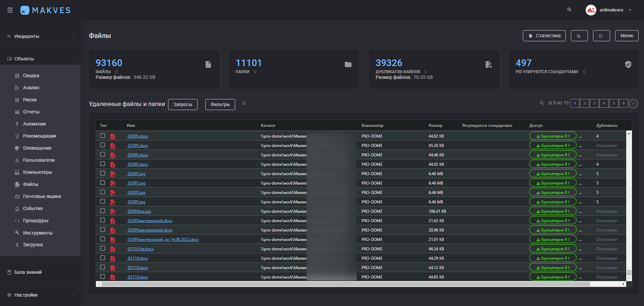
Task: Click the table search magnifier icon
Action: pyautogui.click(x=542, y=103)
